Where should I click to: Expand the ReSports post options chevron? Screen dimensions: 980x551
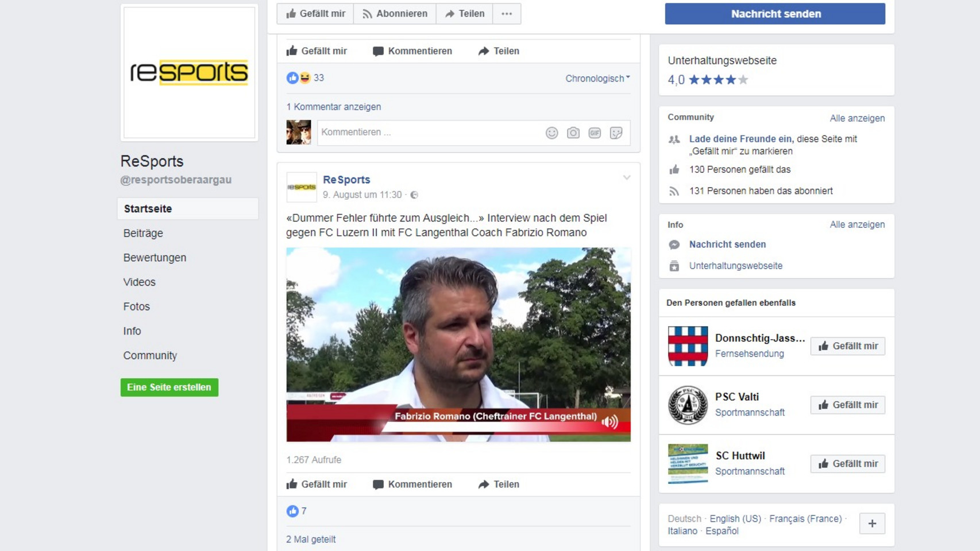pos(627,177)
